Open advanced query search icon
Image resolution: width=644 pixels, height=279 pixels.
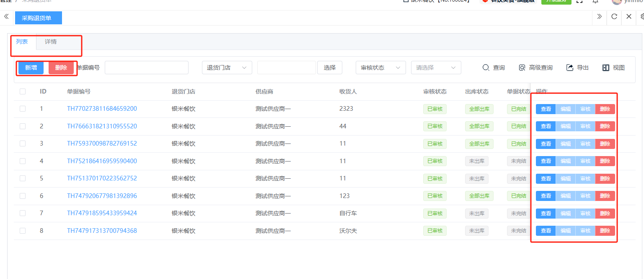pyautogui.click(x=522, y=68)
